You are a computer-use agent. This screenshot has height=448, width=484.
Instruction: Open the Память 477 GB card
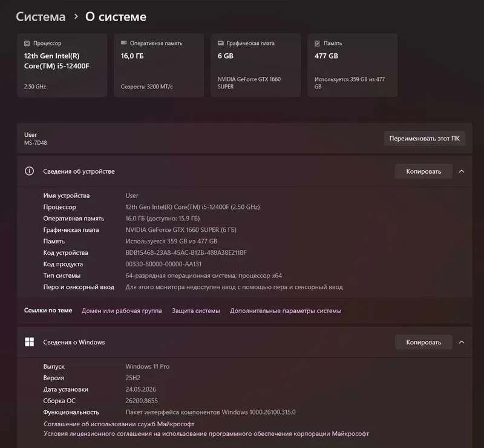point(353,65)
